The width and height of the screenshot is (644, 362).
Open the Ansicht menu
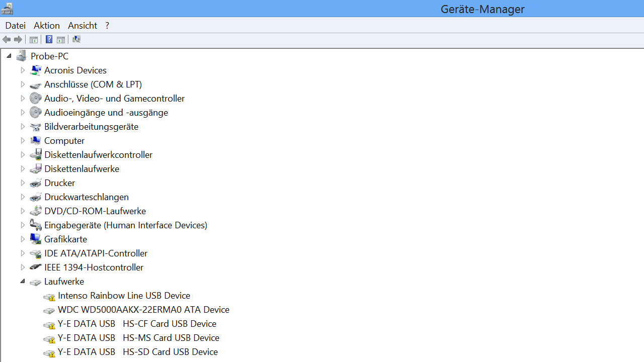click(83, 26)
